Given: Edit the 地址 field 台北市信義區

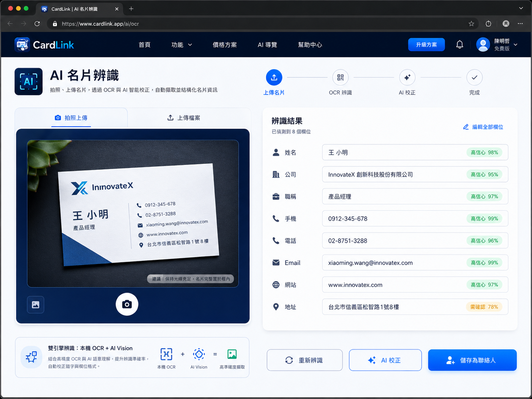Looking at the screenshot, I should coord(415,307).
